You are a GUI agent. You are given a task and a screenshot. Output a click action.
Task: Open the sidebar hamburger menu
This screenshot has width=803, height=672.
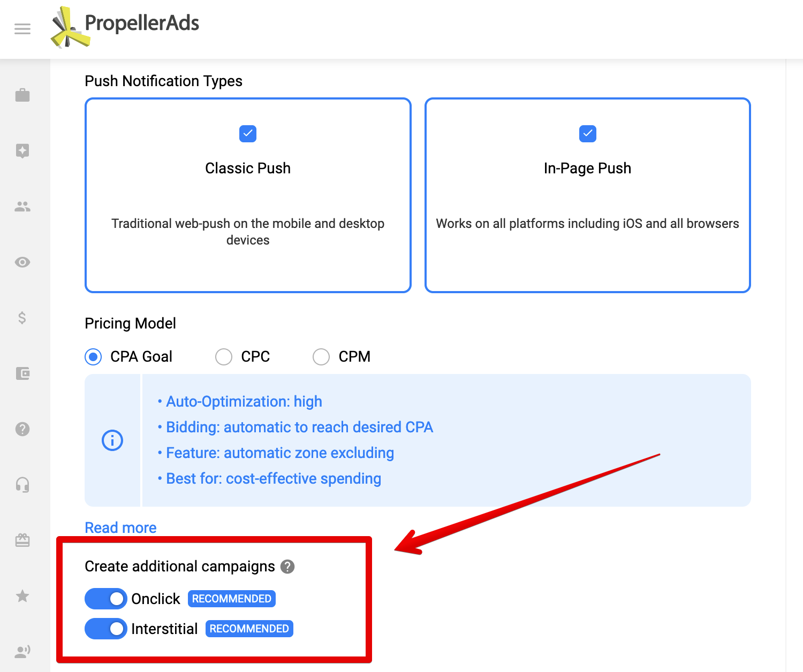(x=22, y=29)
